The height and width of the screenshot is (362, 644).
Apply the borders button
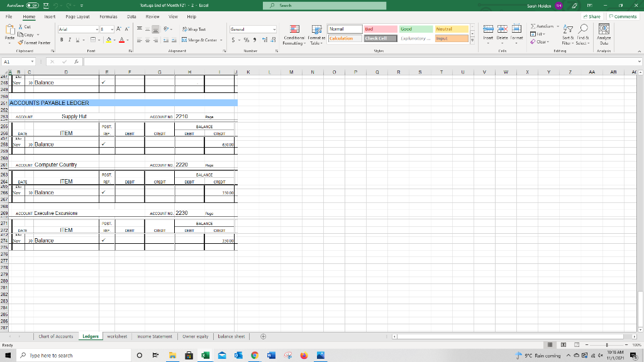93,40
